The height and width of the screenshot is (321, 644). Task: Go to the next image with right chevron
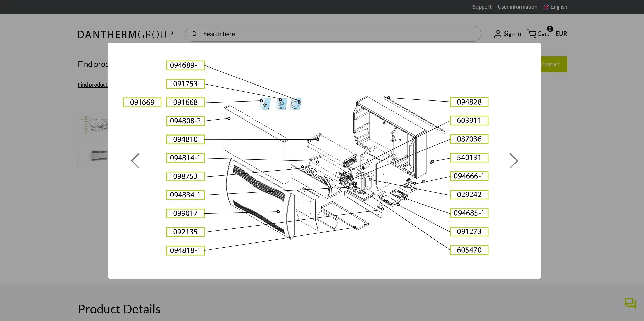click(513, 161)
